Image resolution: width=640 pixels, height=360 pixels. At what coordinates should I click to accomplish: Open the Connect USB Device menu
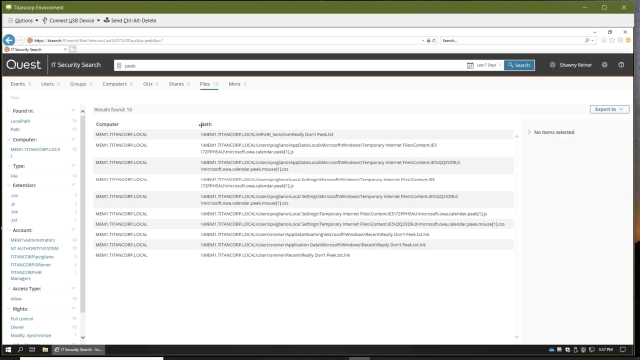coord(71,20)
